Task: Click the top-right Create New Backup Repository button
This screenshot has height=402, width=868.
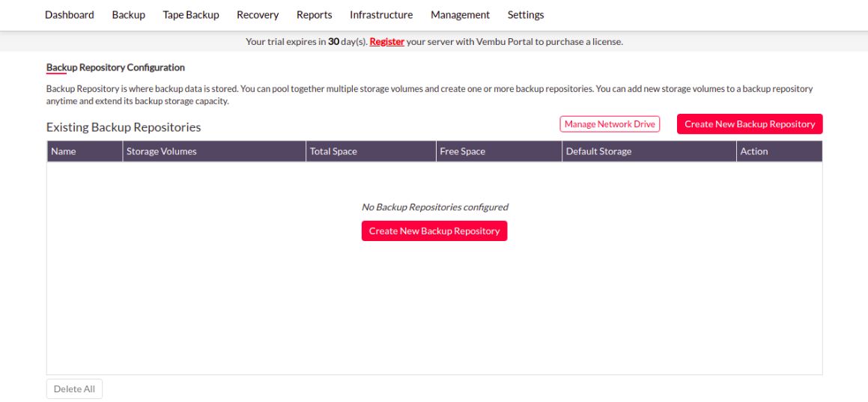Action: (x=750, y=124)
